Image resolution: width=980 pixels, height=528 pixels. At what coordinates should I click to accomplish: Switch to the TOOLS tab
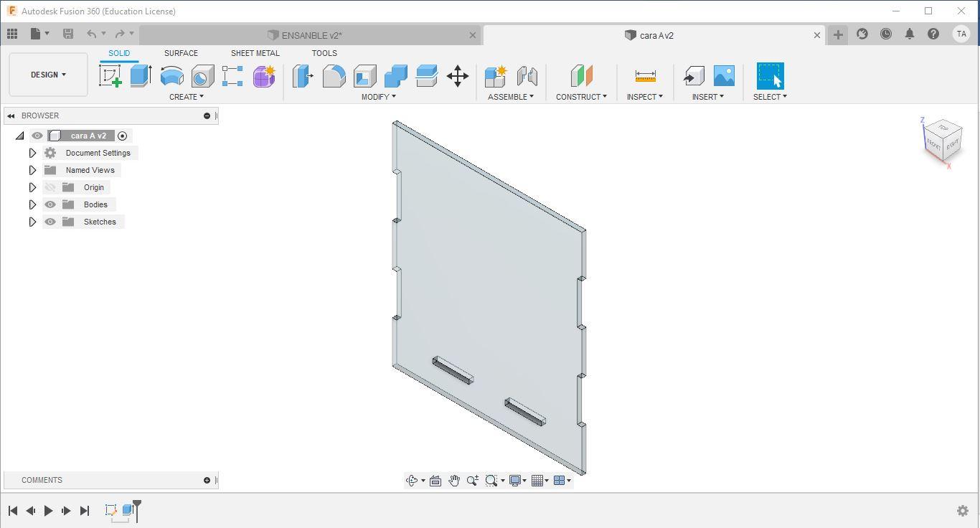(x=324, y=53)
